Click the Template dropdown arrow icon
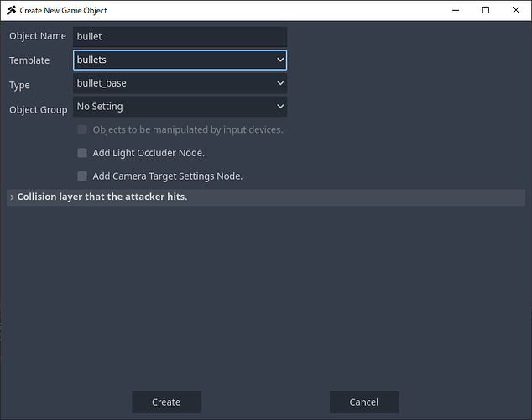The width and height of the screenshot is (532, 420). click(x=280, y=60)
